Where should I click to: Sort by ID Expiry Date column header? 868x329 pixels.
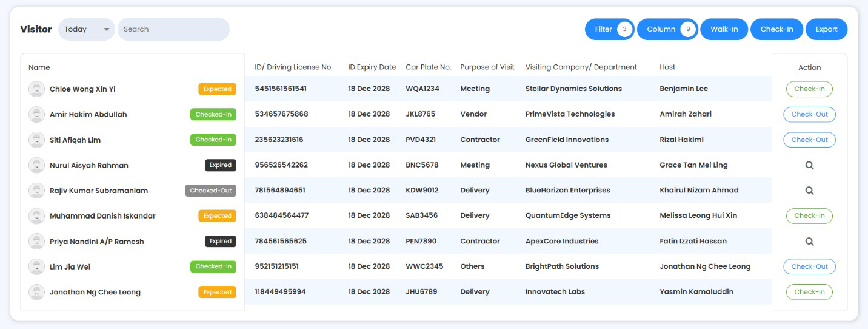[372, 67]
